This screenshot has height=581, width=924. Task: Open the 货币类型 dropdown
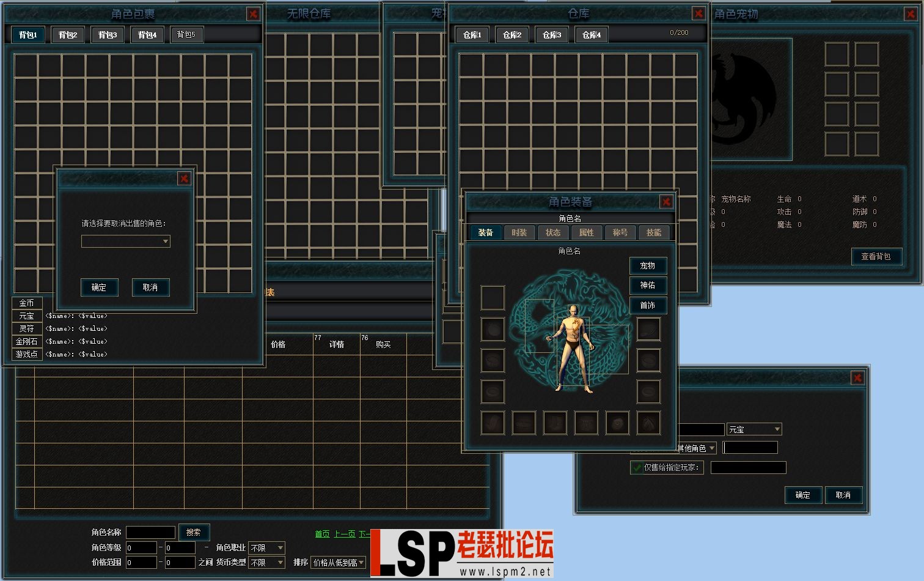(267, 563)
